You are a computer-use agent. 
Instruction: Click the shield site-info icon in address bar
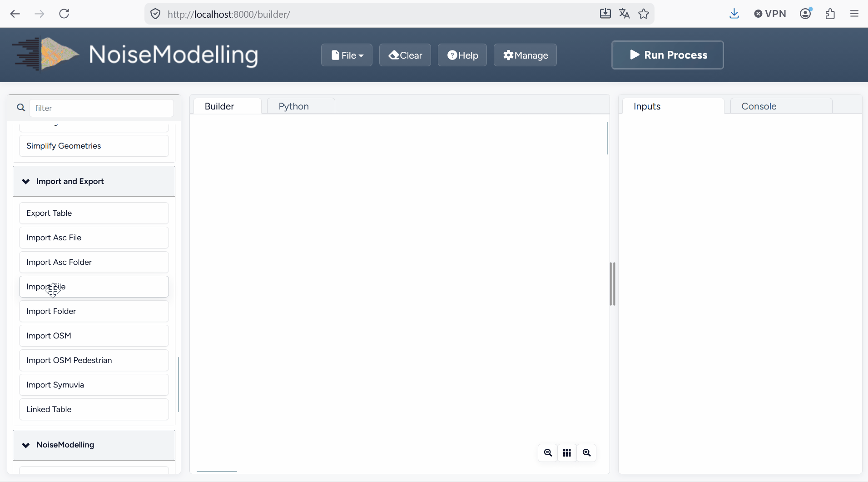click(x=155, y=14)
